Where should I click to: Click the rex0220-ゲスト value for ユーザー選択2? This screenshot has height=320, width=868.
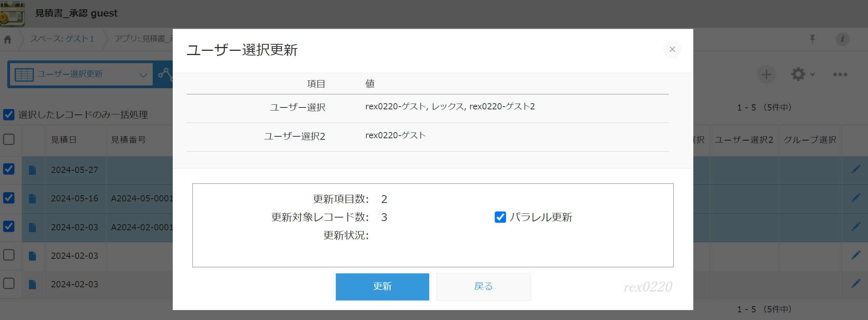(396, 136)
